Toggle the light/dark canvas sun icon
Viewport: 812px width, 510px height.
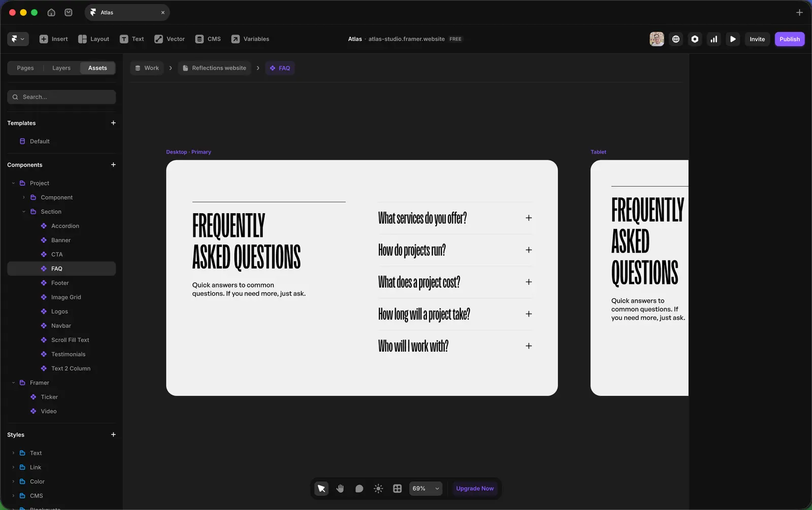(x=378, y=488)
